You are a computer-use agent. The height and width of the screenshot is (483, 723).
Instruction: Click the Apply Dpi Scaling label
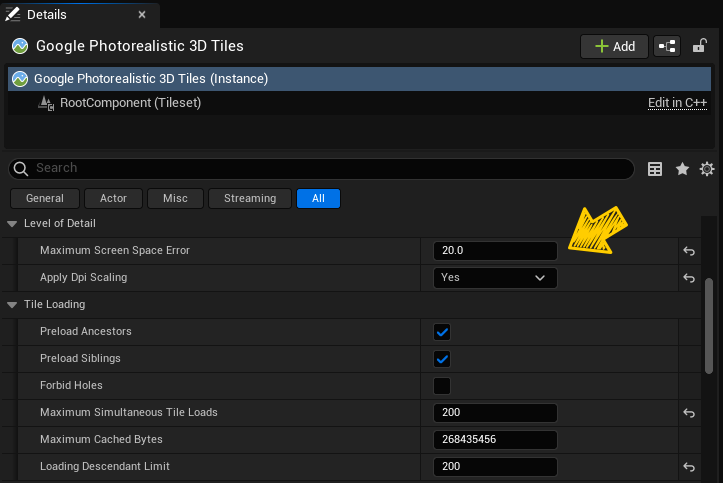point(83,277)
